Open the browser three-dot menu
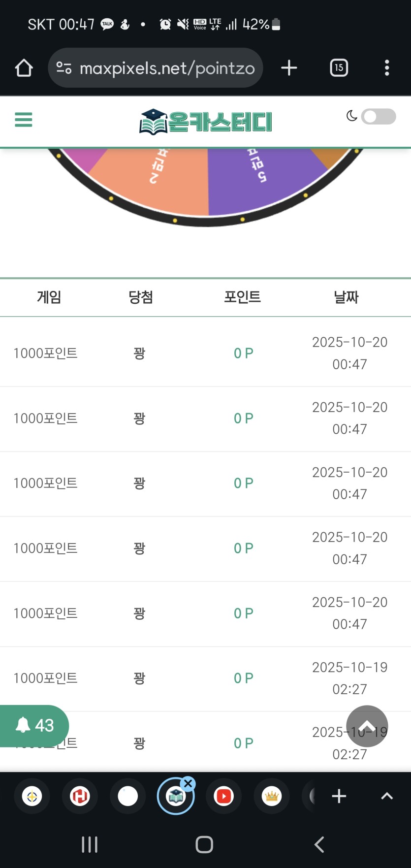 pos(387,68)
